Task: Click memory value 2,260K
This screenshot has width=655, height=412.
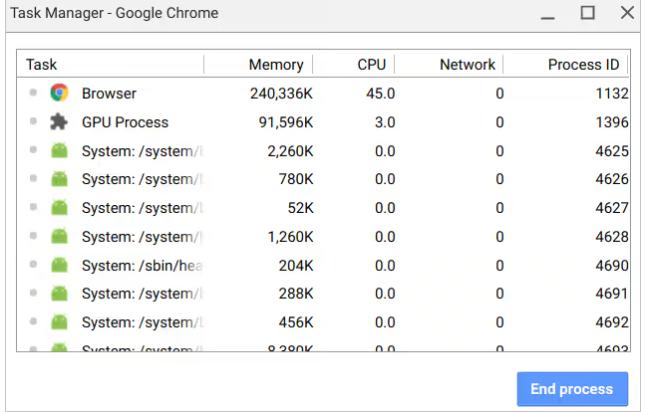Action: click(x=290, y=151)
